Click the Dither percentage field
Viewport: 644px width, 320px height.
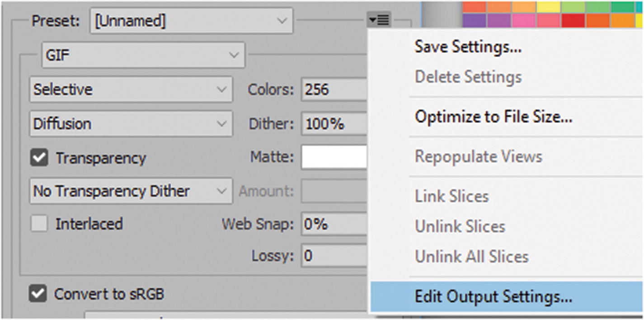334,123
